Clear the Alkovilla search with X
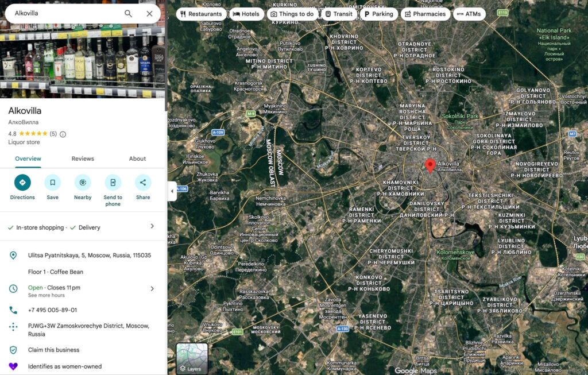Image resolution: width=588 pixels, height=375 pixels. 150,14
